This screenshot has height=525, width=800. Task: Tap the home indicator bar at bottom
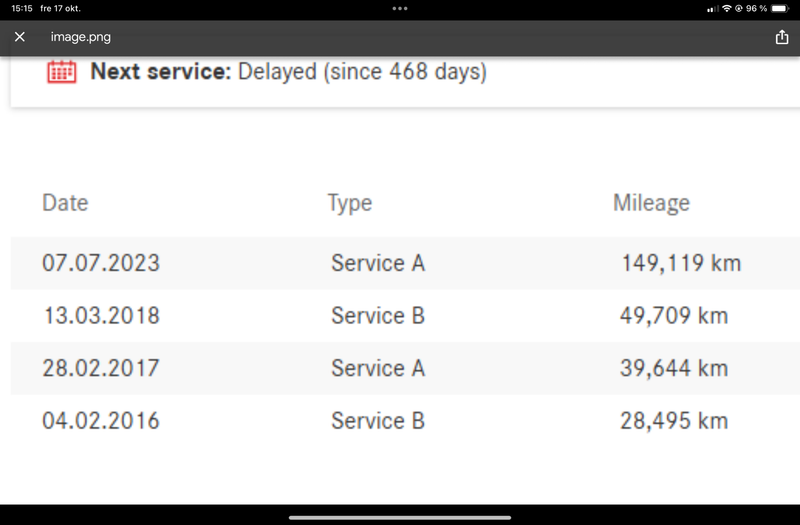pos(400,517)
